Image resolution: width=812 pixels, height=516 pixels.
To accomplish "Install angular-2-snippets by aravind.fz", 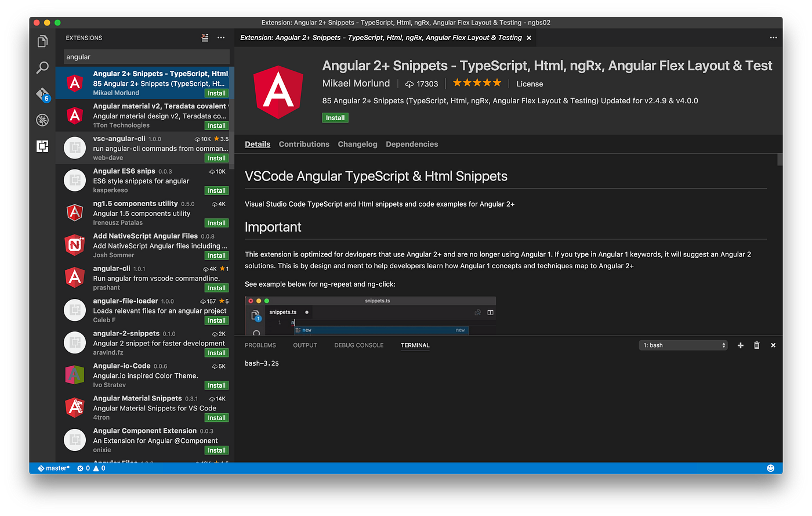I will (216, 353).
